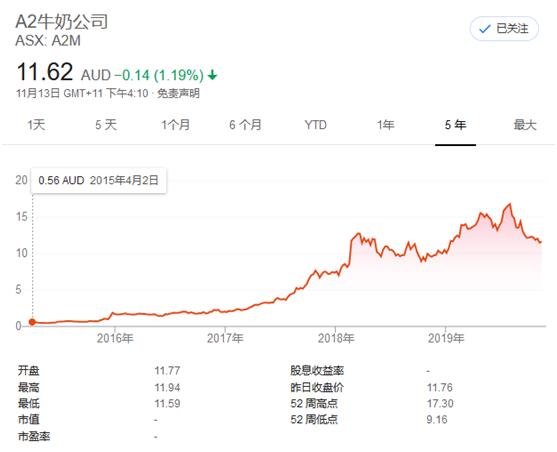The image size is (557, 452).
Task: Click the 2018年 axis label
Action: point(336,338)
